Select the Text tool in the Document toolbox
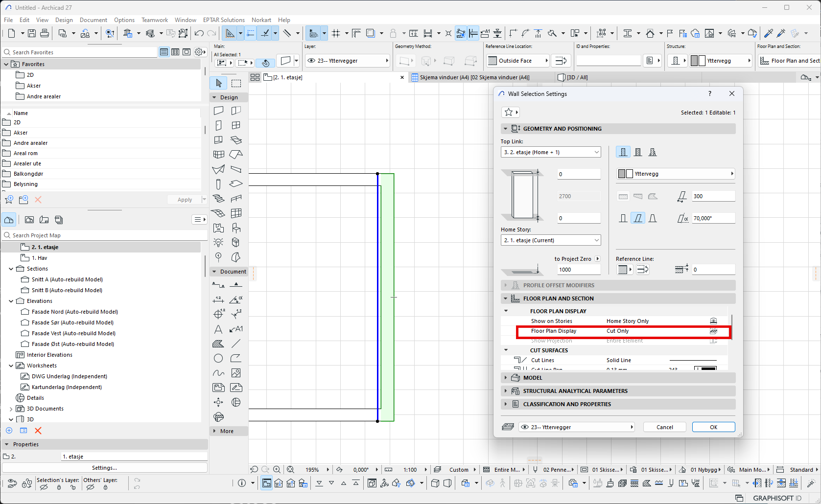Viewport: 821px width, 504px height. point(218,329)
